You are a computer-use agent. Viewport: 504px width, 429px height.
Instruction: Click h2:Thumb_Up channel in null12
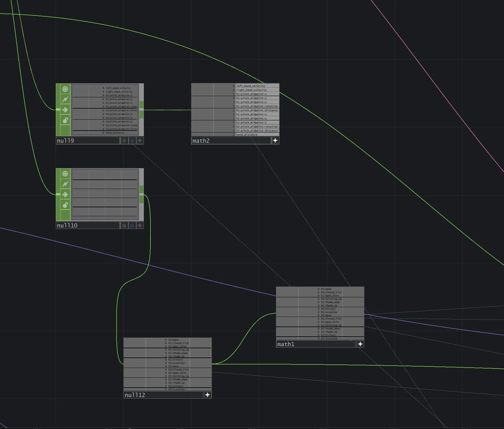tap(176, 383)
